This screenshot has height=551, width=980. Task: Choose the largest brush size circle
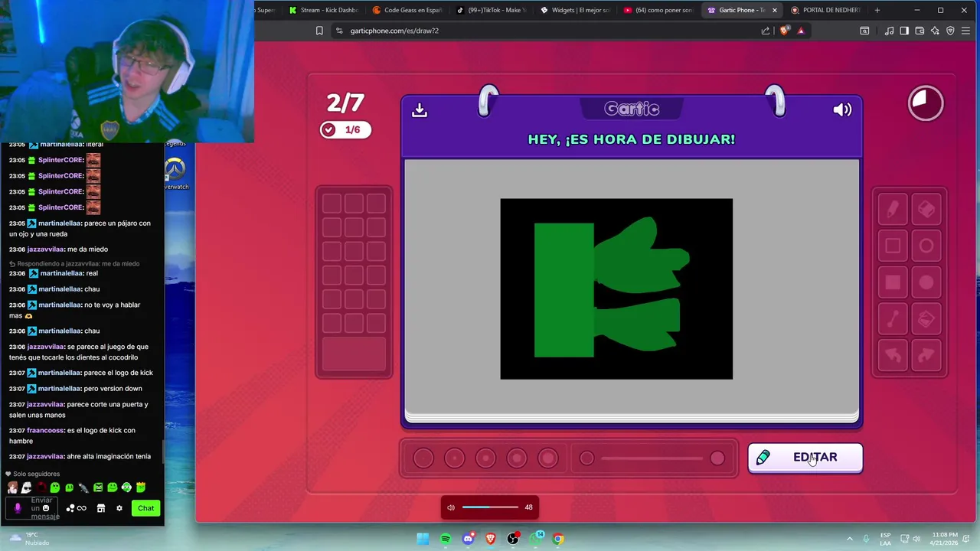[x=548, y=458]
